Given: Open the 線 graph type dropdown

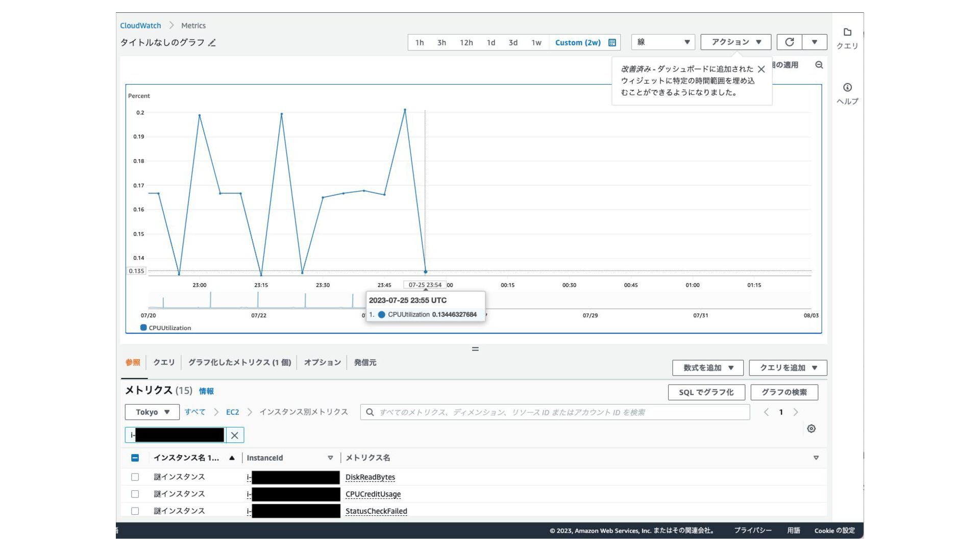Looking at the screenshot, I should point(663,42).
